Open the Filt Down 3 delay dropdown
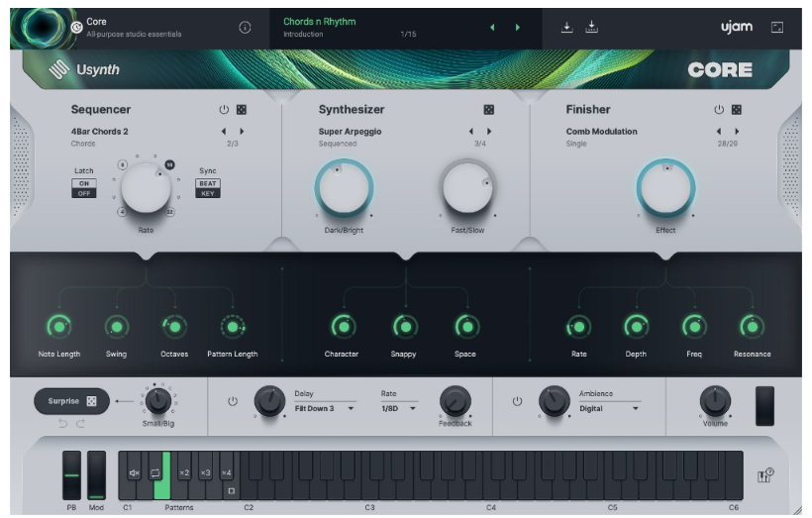Screen dimensions: 812x518 click(325, 408)
